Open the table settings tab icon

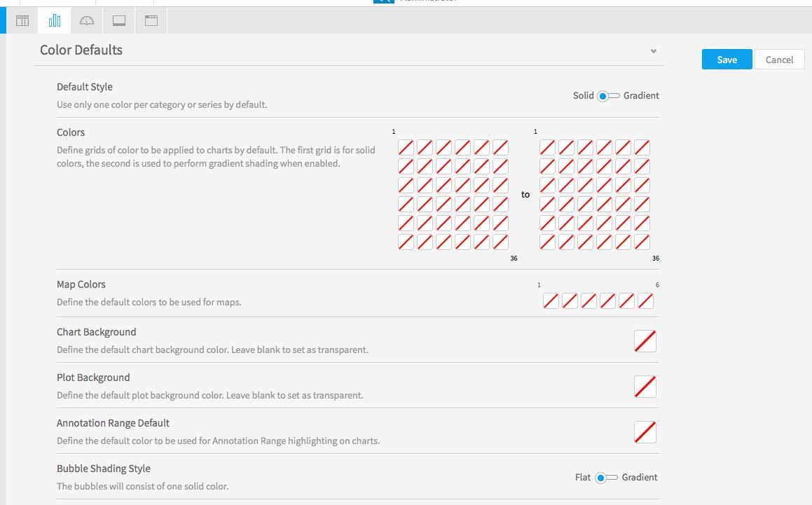(22, 21)
